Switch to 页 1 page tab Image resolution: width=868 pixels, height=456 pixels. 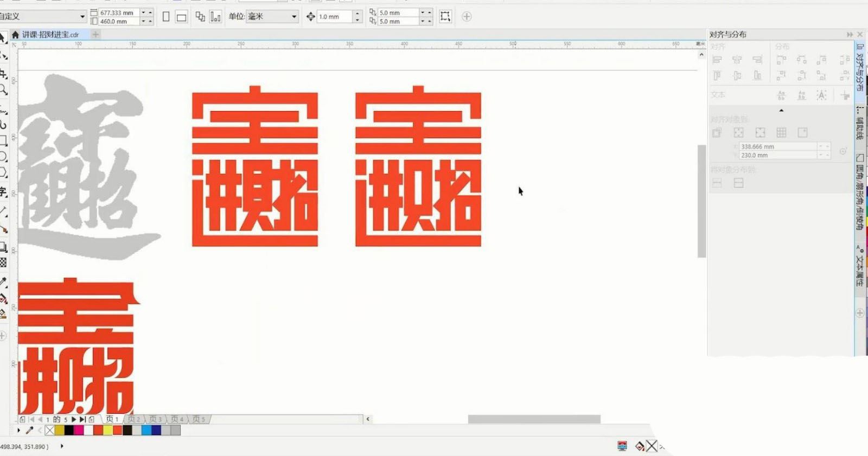(x=112, y=419)
